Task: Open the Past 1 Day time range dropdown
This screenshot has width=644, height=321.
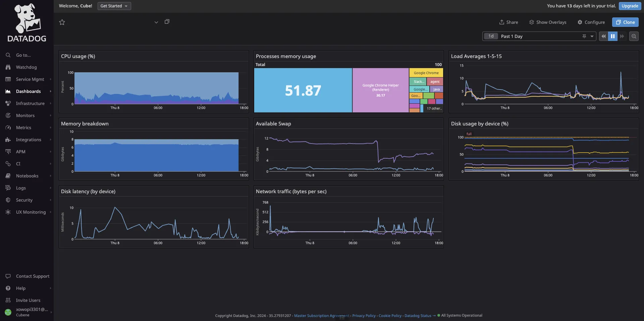Action: click(x=592, y=36)
